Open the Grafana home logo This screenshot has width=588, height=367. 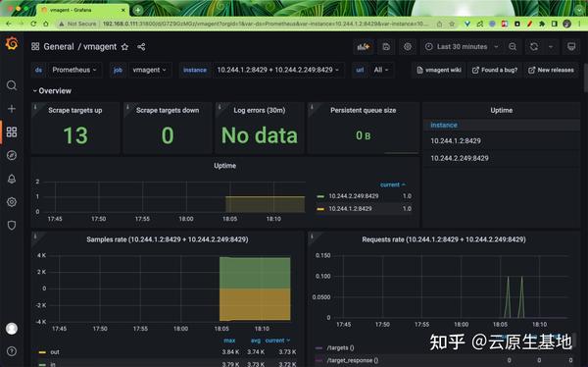tap(12, 43)
